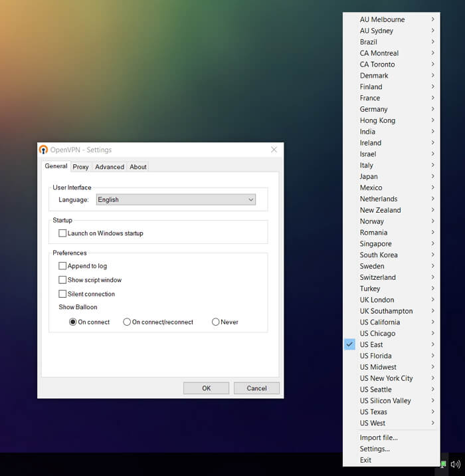
Task: Expand the UK London submenu arrow
Action: click(433, 300)
